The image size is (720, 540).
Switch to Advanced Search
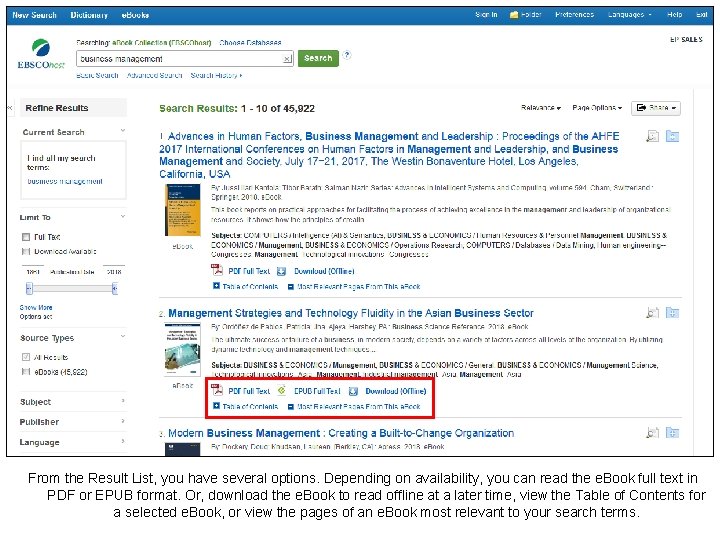click(x=154, y=75)
